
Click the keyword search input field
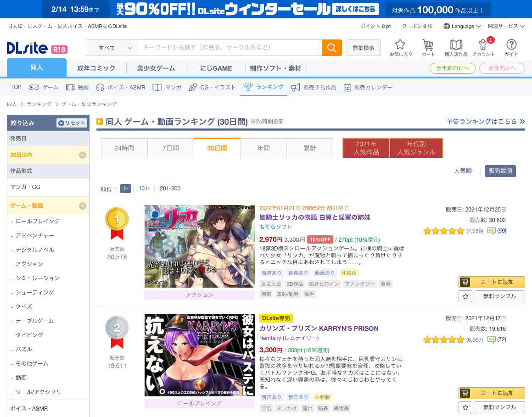(229, 48)
